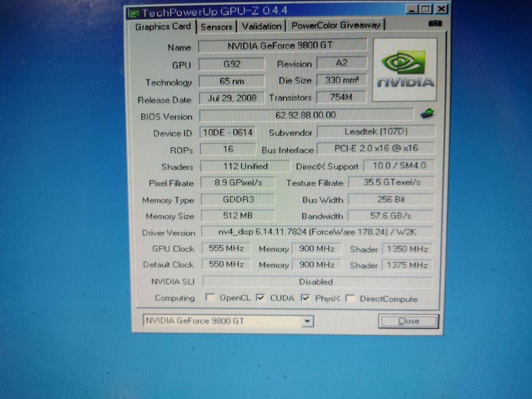The height and width of the screenshot is (399, 532).
Task: Click the Memory Size field 512 MB
Action: [238, 216]
